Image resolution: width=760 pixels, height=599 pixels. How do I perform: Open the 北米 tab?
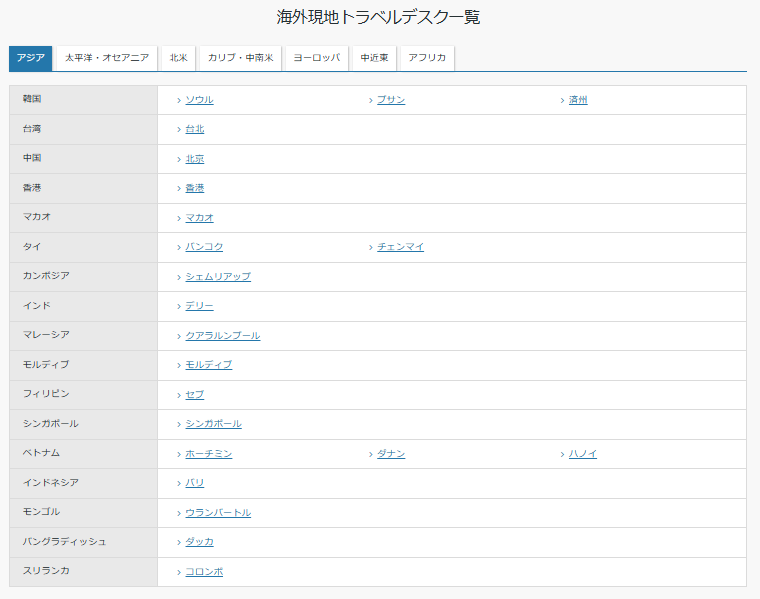[x=178, y=58]
